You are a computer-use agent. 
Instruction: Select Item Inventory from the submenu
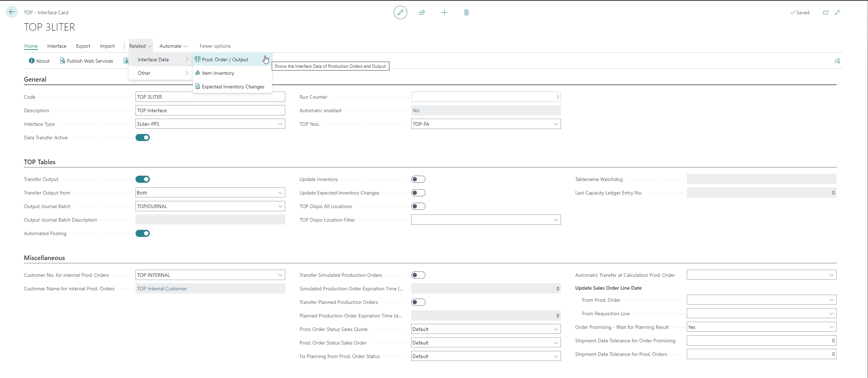(x=218, y=73)
